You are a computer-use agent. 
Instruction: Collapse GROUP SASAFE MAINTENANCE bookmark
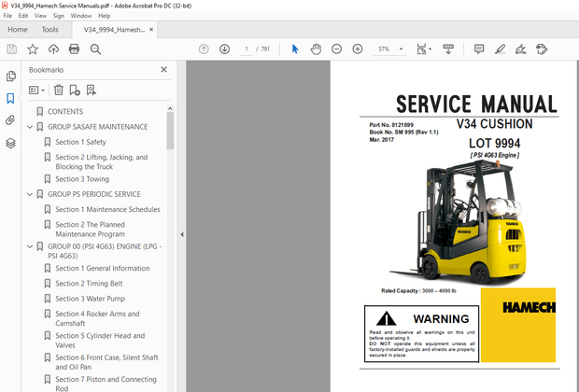coord(30,127)
